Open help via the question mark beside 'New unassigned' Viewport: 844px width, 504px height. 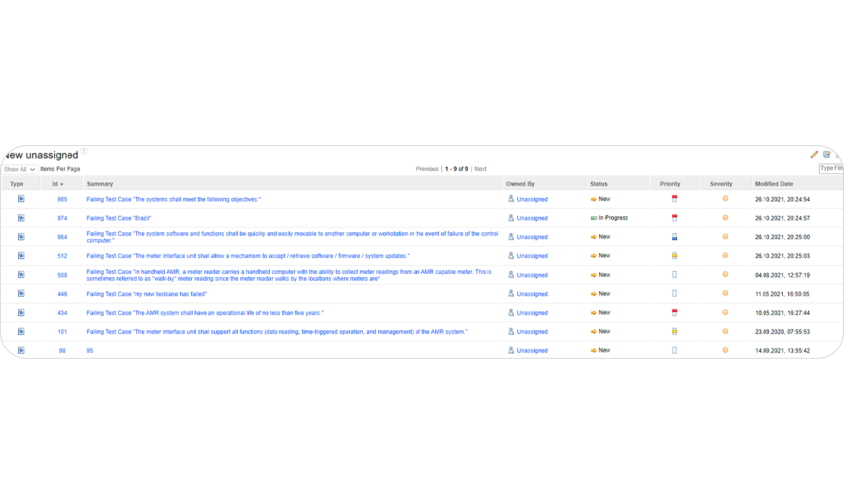pyautogui.click(x=84, y=152)
